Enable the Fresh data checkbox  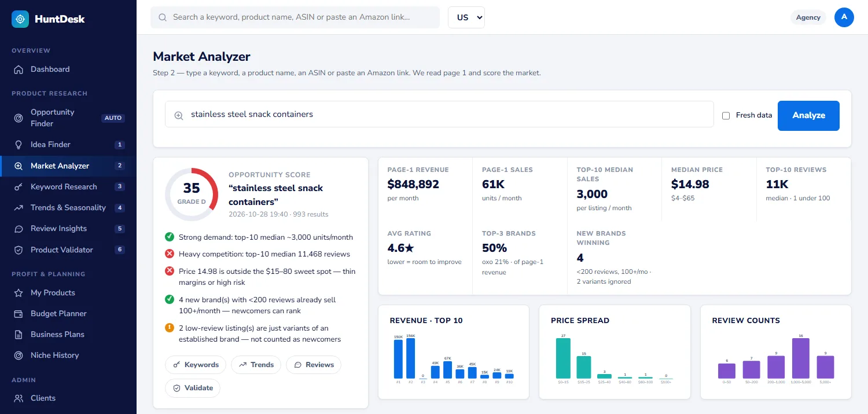click(726, 116)
